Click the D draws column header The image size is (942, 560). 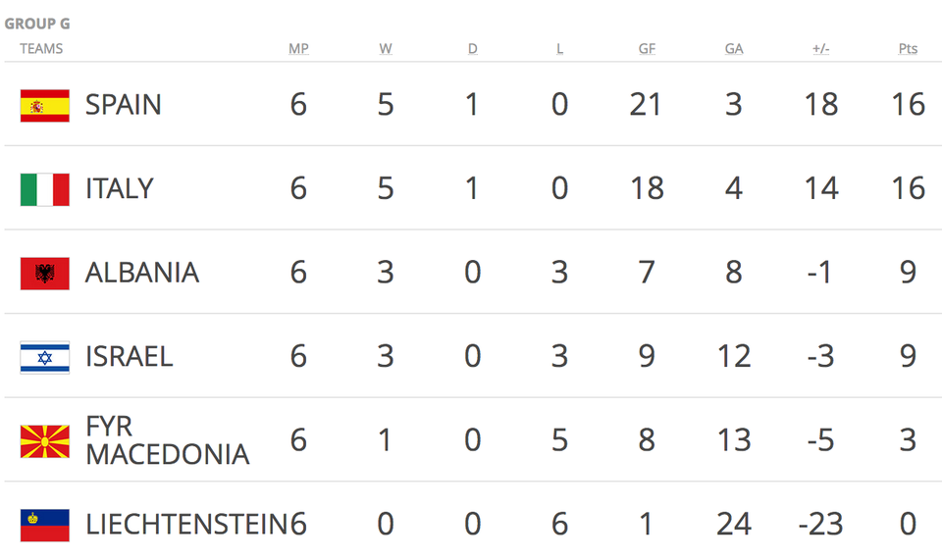click(472, 49)
